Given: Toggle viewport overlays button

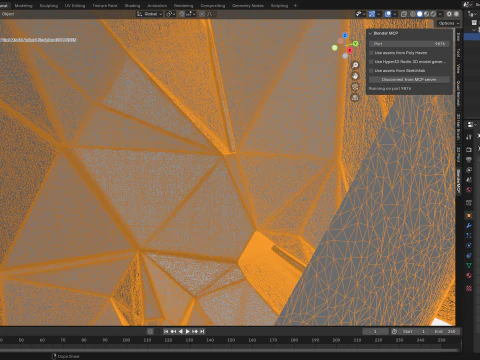Looking at the screenshot, I should click(388, 14).
